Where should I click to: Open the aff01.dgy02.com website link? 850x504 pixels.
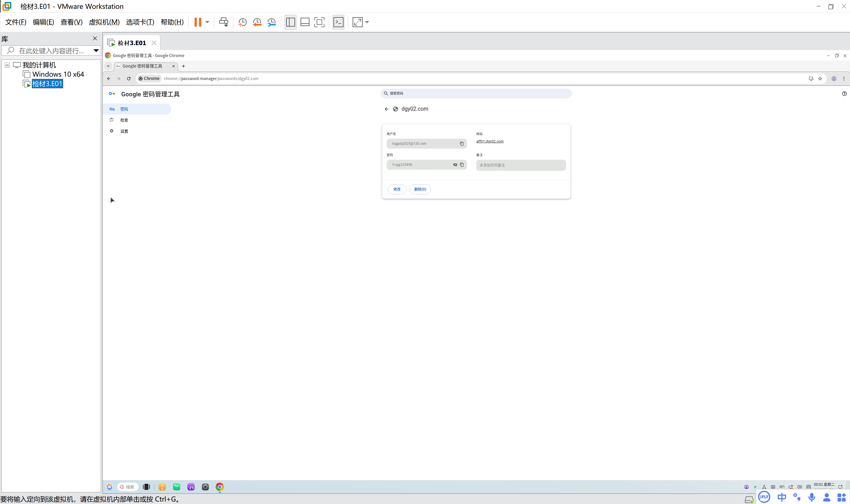click(x=490, y=141)
